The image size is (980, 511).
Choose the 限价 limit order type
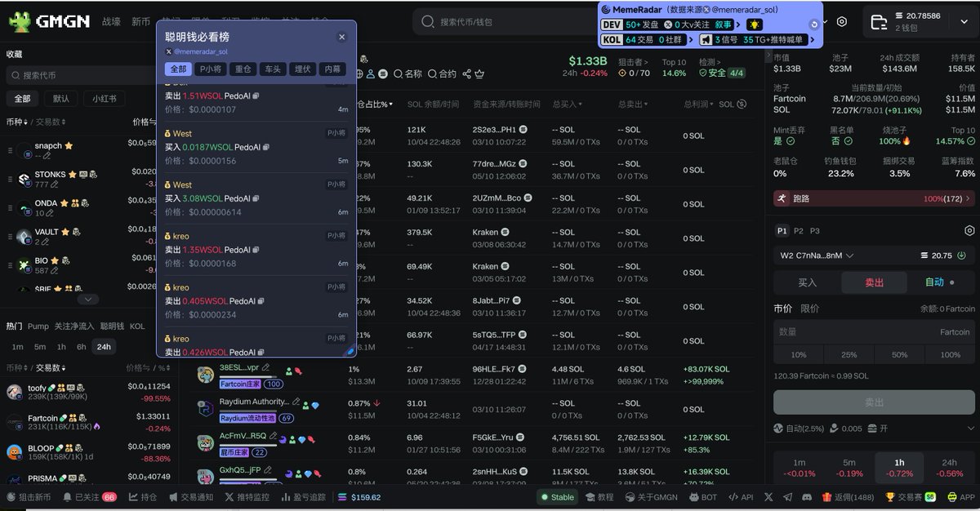(809, 309)
